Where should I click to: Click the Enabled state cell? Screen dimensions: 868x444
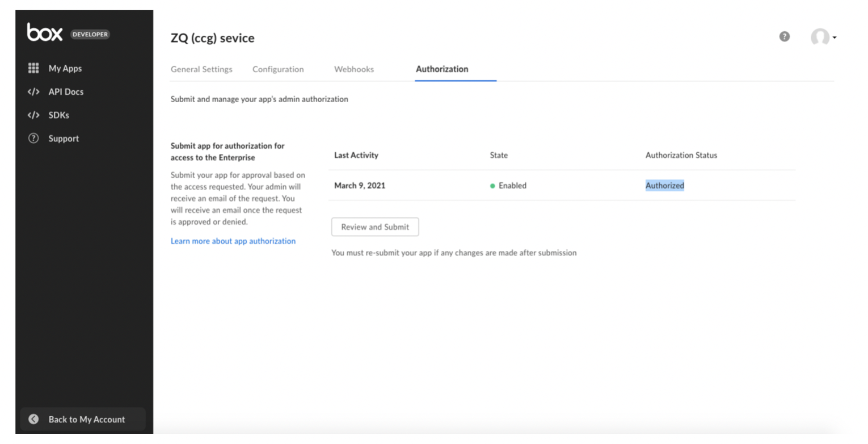(509, 185)
